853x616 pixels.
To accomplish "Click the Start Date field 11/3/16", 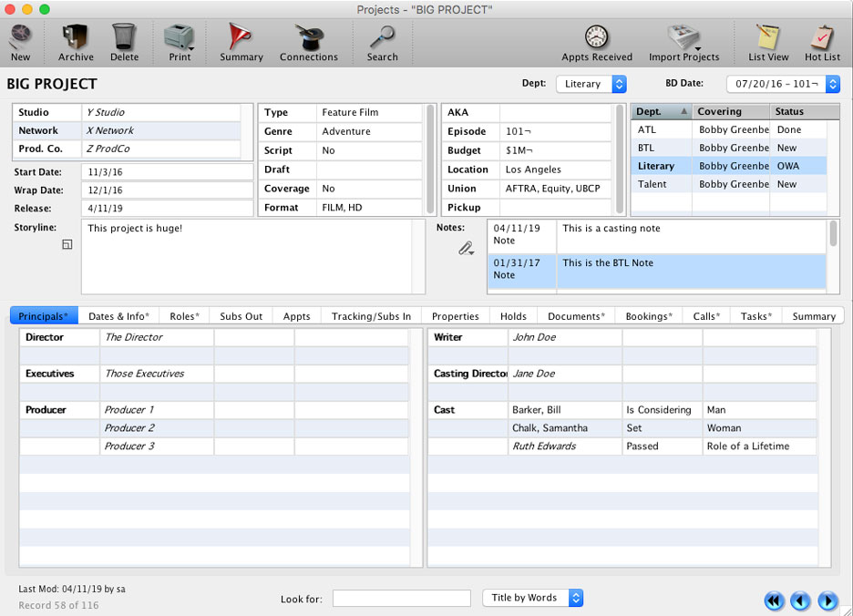I will (x=167, y=172).
